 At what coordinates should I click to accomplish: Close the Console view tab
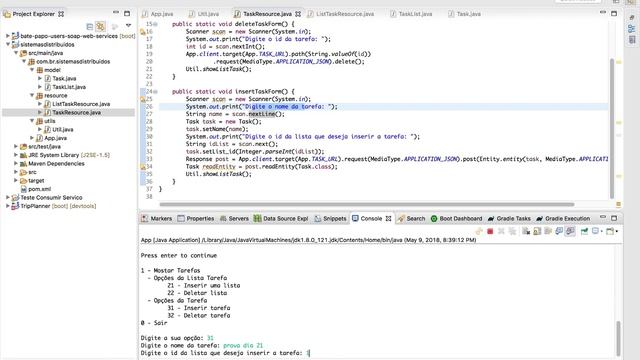click(388, 219)
